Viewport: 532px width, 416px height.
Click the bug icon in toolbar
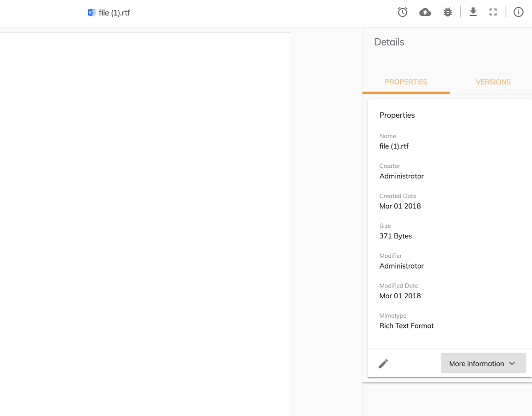point(447,12)
